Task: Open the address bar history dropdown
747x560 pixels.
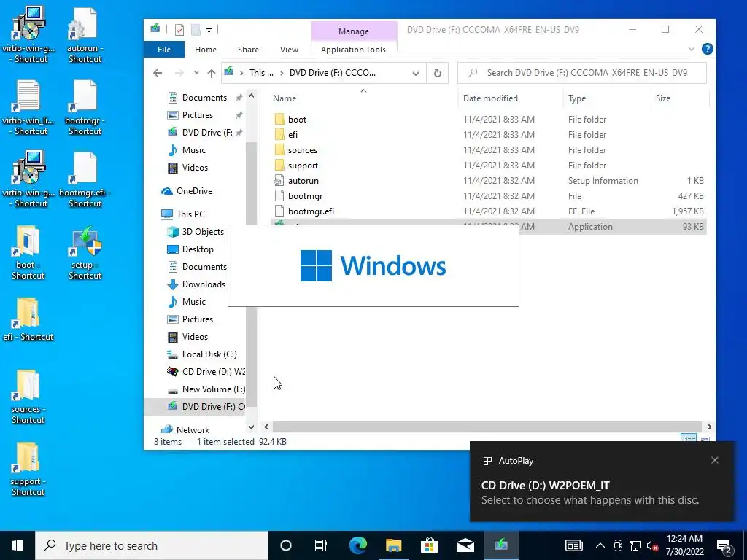Action: [x=415, y=74]
